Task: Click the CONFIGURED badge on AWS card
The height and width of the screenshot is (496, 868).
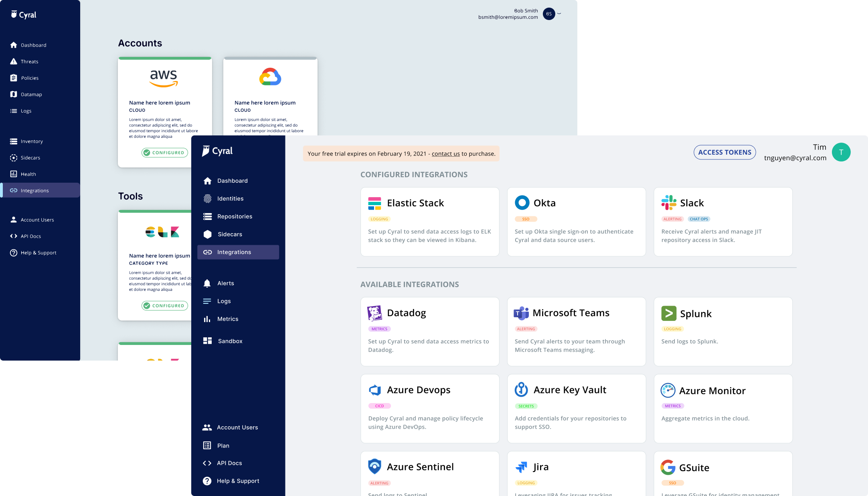Action: coord(165,153)
